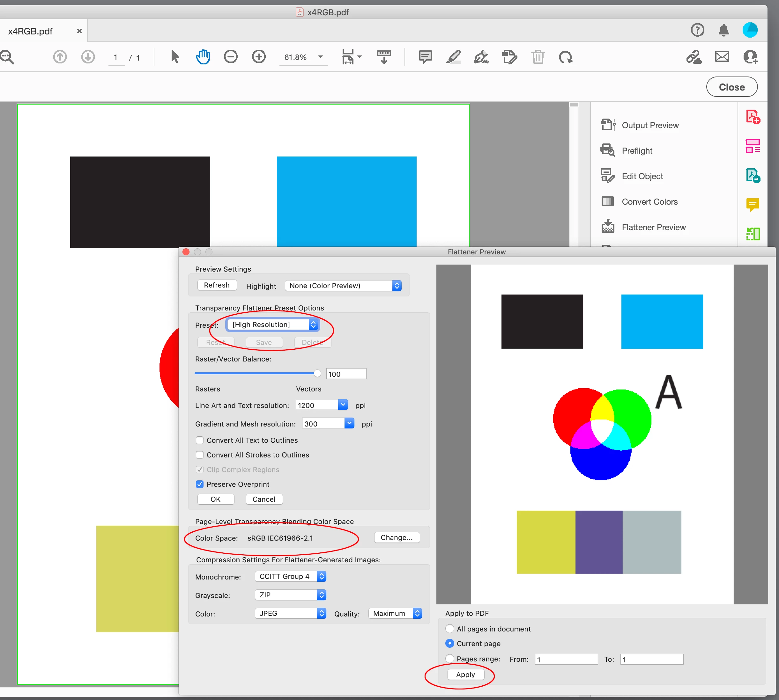Image resolution: width=779 pixels, height=700 pixels.
Task: Click the Pages range From field
Action: [566, 659]
